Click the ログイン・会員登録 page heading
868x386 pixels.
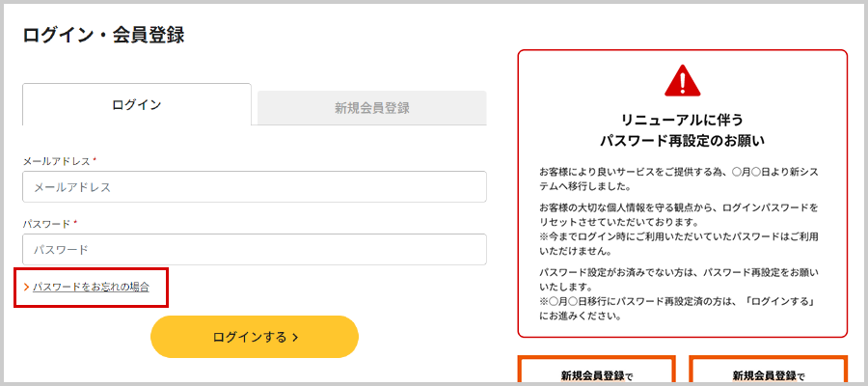[x=103, y=35]
